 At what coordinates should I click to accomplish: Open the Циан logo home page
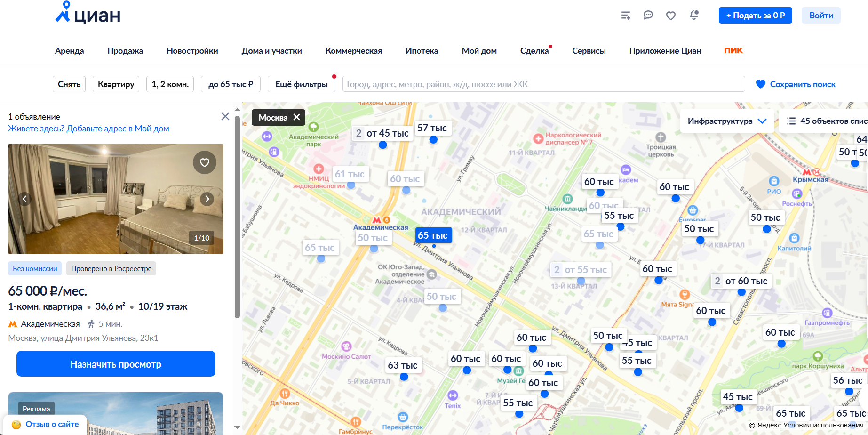[88, 13]
